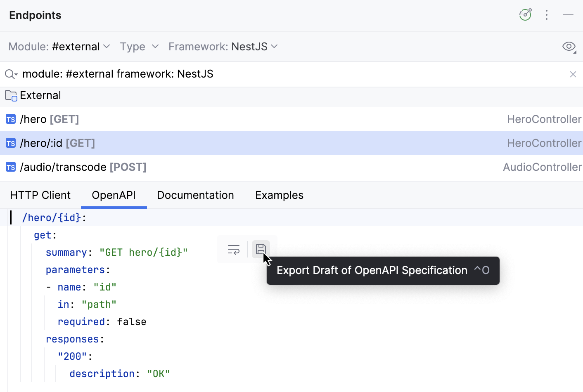
Task: Open the More options ellipsis menu
Action: [x=547, y=15]
